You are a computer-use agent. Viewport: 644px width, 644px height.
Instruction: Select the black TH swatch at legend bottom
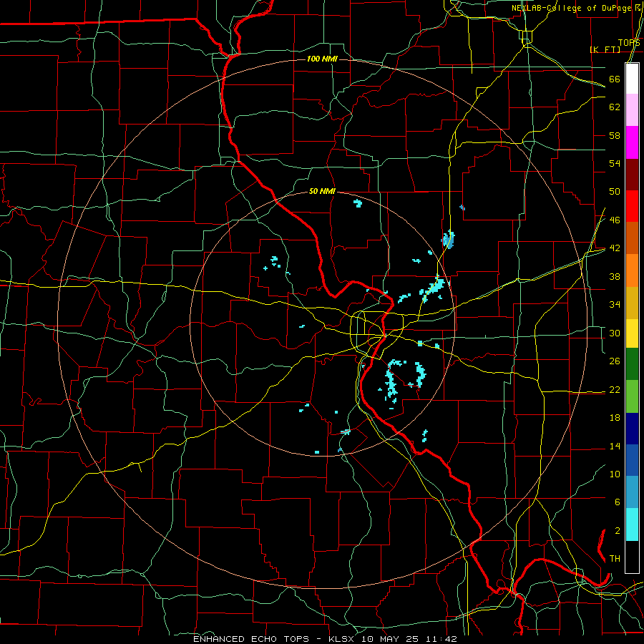click(632, 557)
